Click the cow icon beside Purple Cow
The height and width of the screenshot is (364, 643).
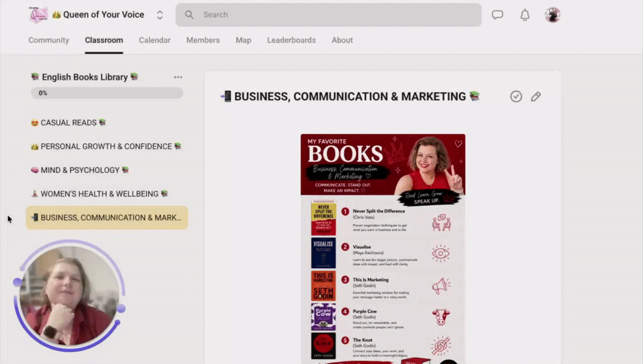tap(441, 317)
